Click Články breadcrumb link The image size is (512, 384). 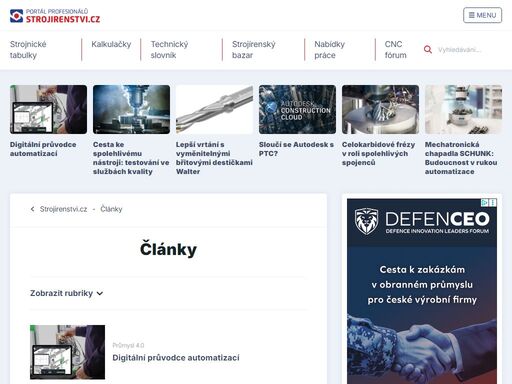point(111,209)
